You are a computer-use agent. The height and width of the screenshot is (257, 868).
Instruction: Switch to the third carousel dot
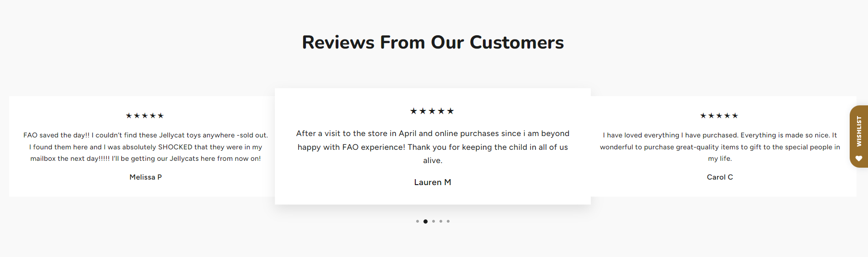434,221
